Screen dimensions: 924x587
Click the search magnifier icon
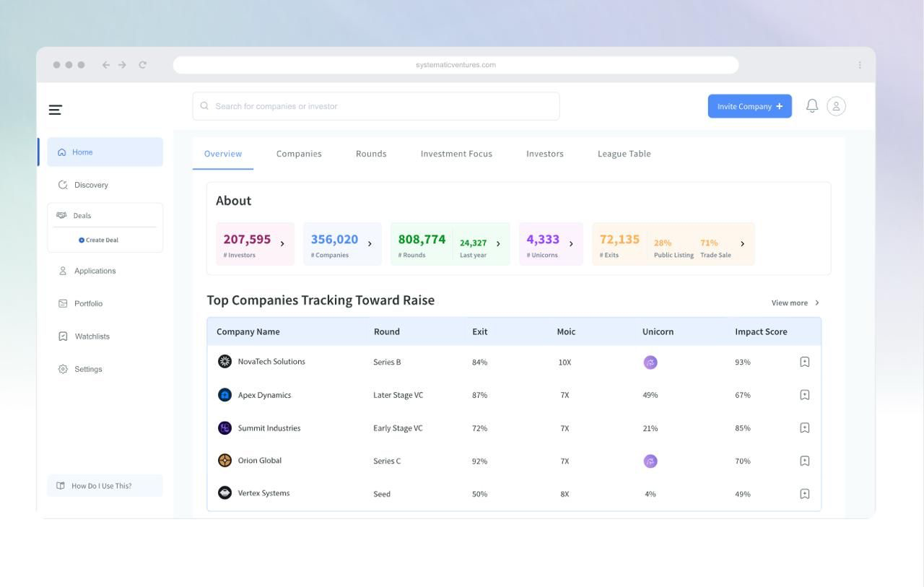[204, 106]
